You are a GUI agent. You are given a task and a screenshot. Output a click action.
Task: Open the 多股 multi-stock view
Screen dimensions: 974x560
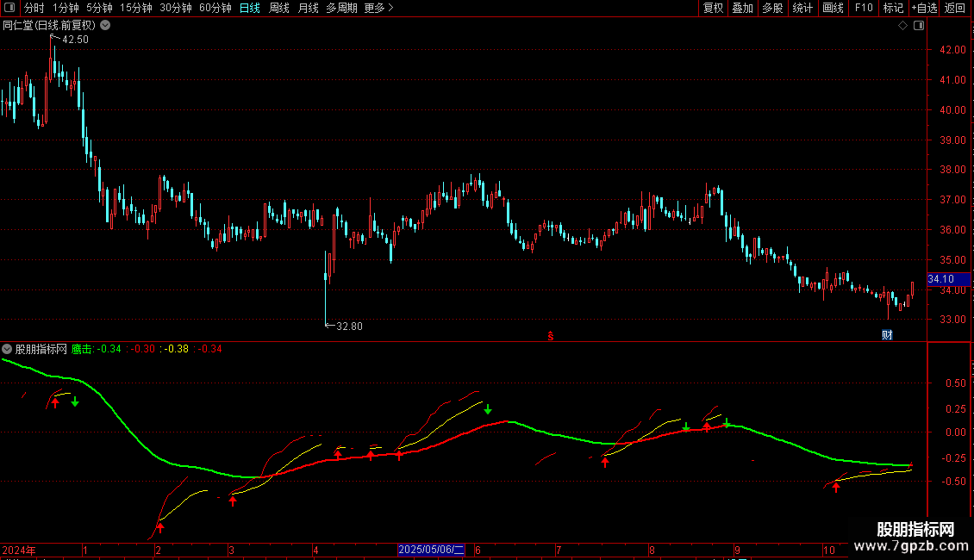coord(772,8)
